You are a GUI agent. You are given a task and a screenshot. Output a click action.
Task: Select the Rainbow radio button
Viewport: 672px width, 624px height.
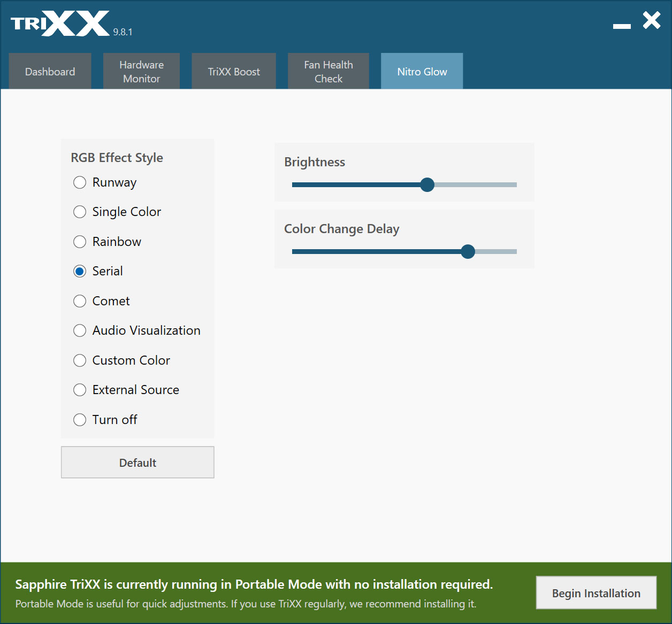[x=80, y=242]
